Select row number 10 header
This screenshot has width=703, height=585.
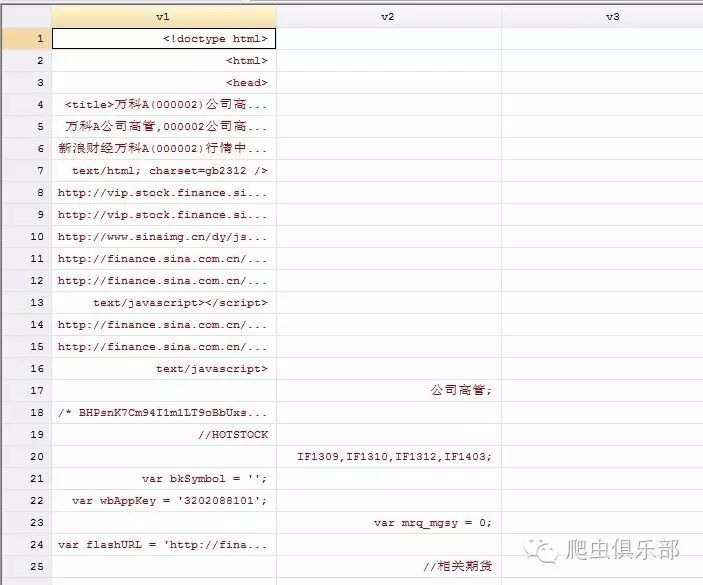click(27, 236)
